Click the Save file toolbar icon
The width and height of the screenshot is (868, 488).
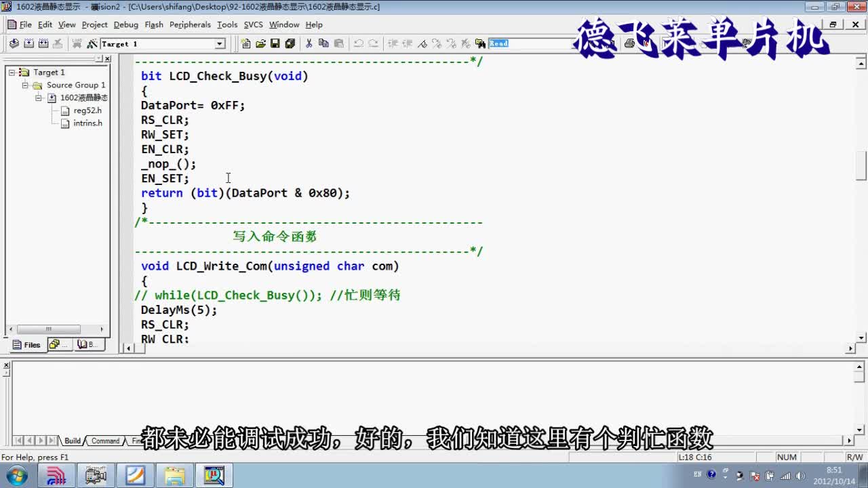click(x=275, y=43)
